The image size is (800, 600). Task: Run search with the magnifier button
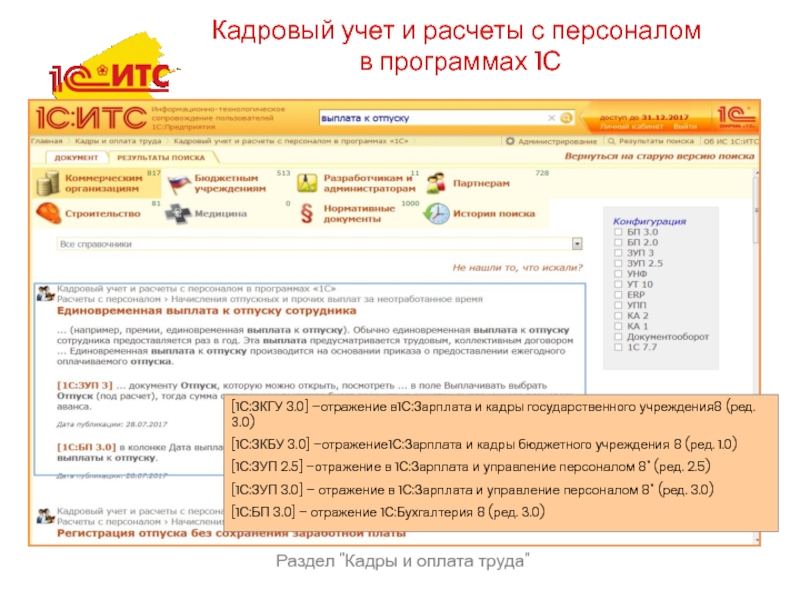pyautogui.click(x=566, y=118)
